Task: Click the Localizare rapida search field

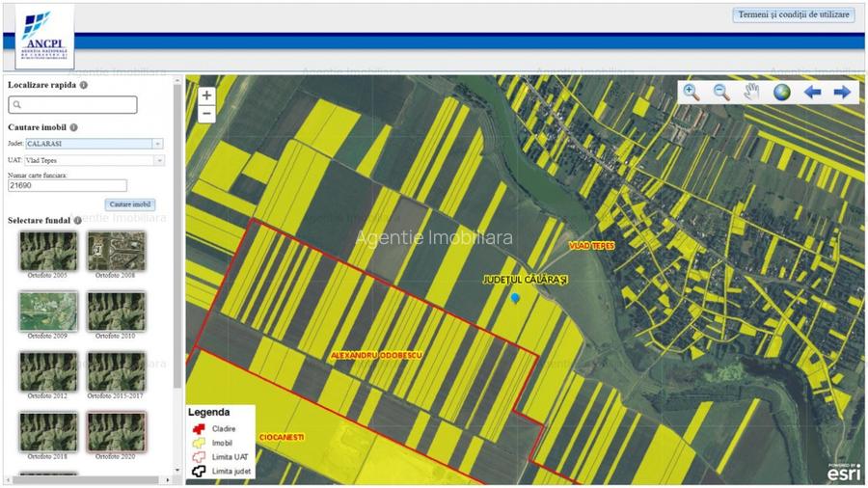Action: tap(73, 105)
